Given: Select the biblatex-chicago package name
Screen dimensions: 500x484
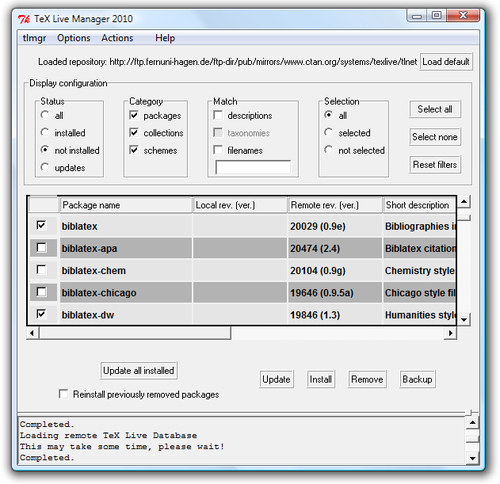Looking at the screenshot, I should click(x=99, y=293).
